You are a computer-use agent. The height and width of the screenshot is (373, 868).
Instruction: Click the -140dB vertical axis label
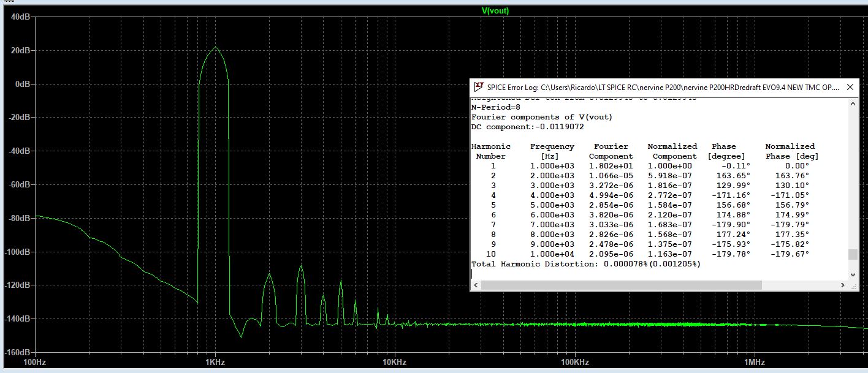tap(18, 320)
